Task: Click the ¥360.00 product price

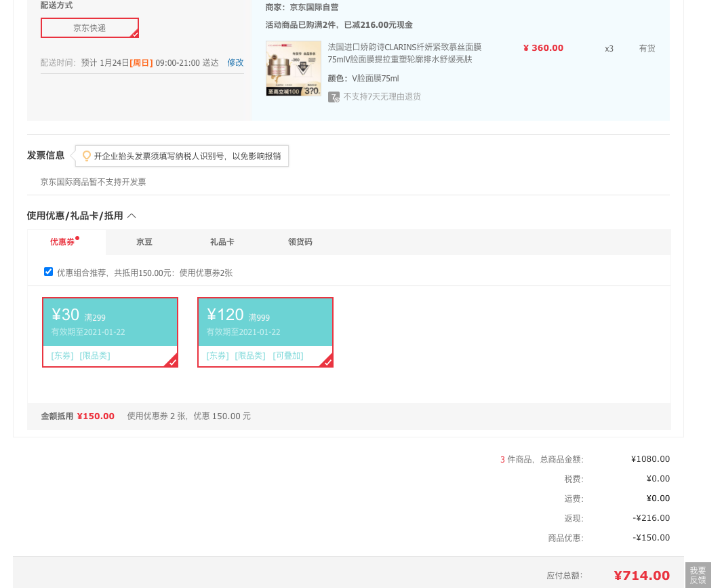Action: (x=543, y=48)
